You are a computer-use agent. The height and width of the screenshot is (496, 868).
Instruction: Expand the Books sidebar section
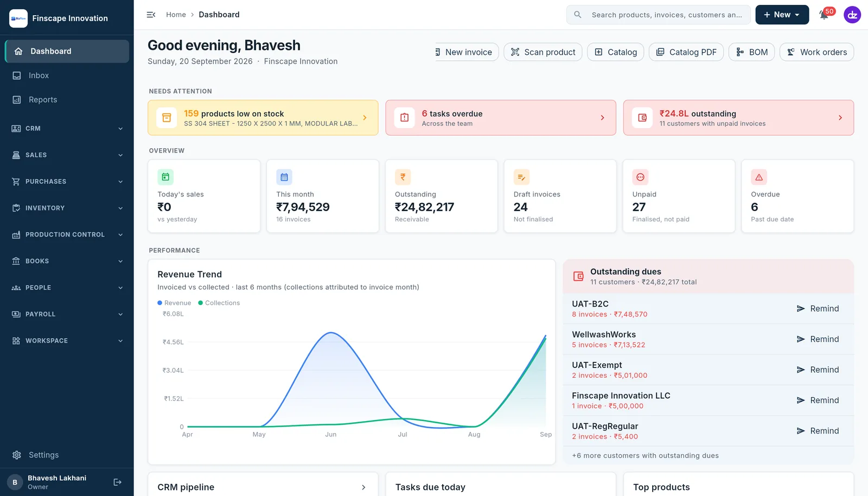click(67, 262)
